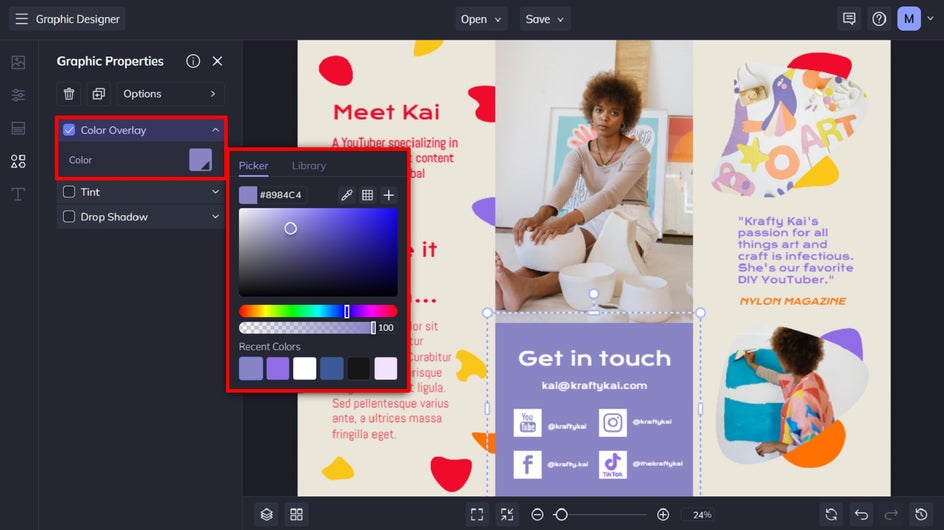The height and width of the screenshot is (530, 944).
Task: Click the Get in touch heading
Action: point(594,358)
